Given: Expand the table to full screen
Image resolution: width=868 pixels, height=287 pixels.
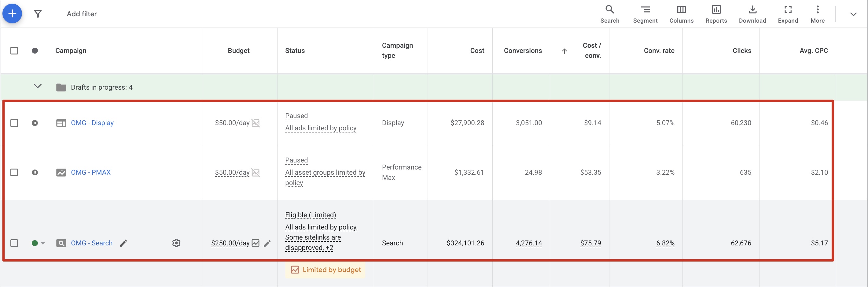Looking at the screenshot, I should pos(788,14).
